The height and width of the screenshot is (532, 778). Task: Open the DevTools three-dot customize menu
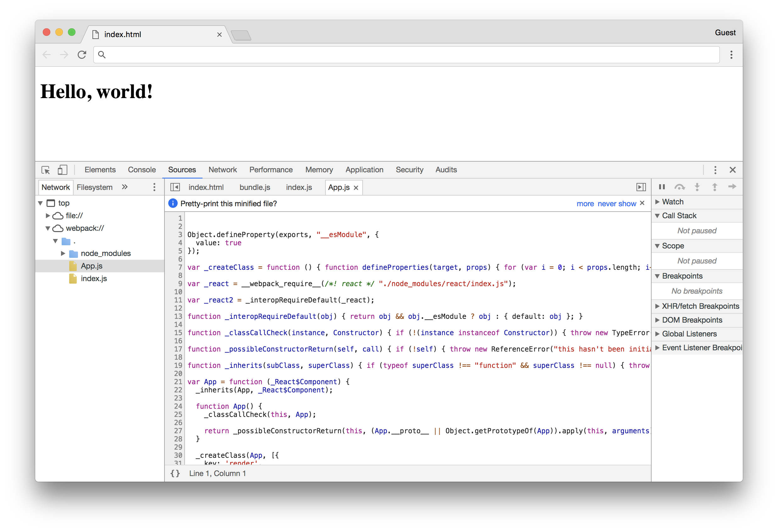point(715,170)
